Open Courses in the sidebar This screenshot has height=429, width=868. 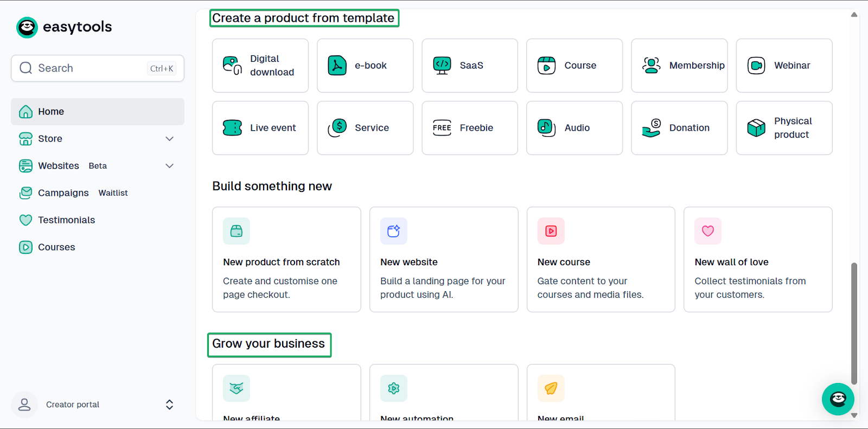click(x=98, y=247)
